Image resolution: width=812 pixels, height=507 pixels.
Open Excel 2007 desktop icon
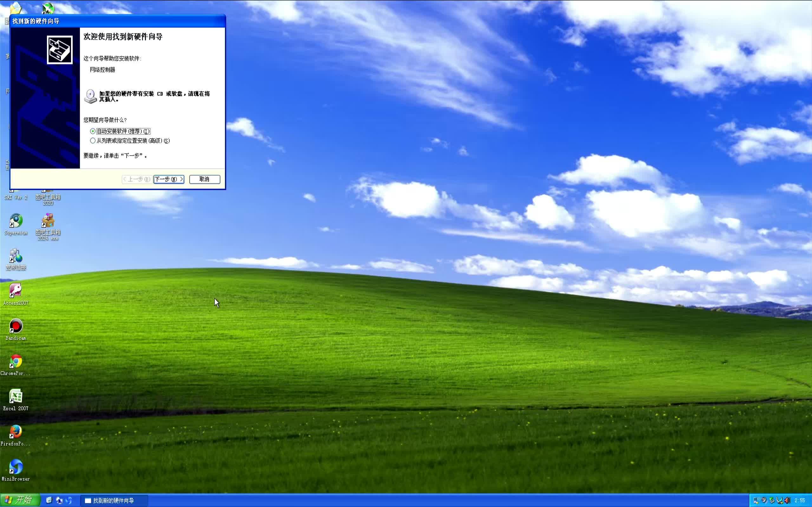click(16, 397)
